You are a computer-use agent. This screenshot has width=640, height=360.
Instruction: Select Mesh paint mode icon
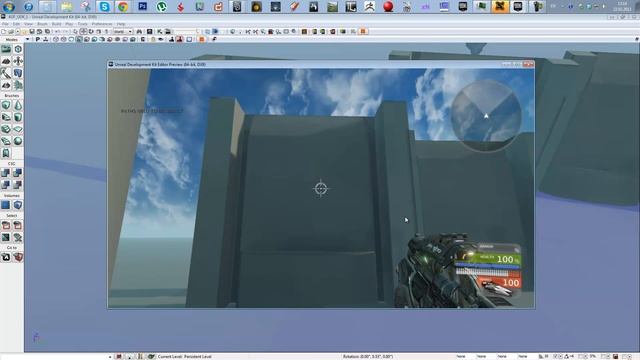click(6, 73)
